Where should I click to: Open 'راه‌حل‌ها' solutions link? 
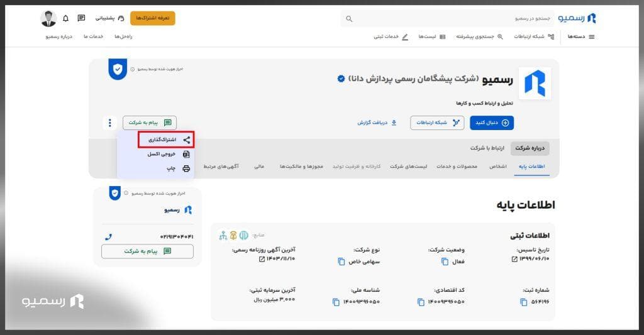(x=123, y=36)
